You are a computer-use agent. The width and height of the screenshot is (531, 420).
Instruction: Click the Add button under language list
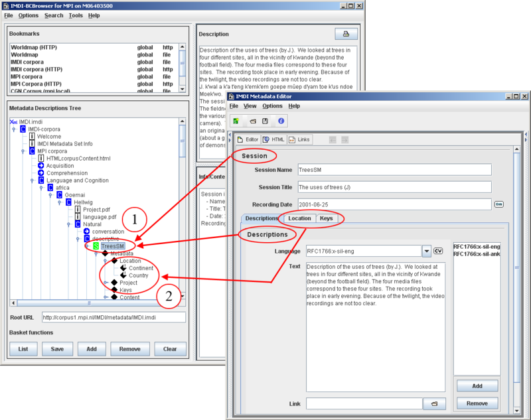click(x=477, y=386)
